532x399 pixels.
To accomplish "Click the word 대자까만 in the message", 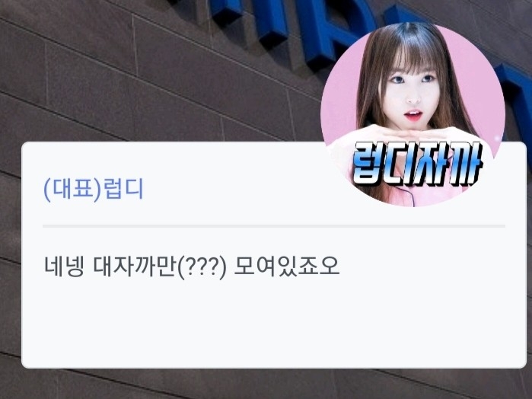I will pyautogui.click(x=135, y=267).
